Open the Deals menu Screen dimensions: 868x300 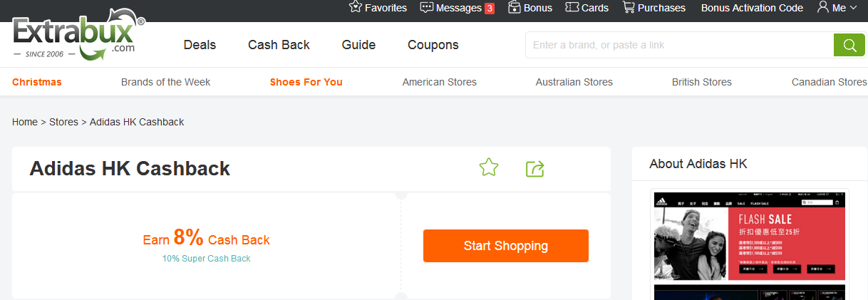200,45
